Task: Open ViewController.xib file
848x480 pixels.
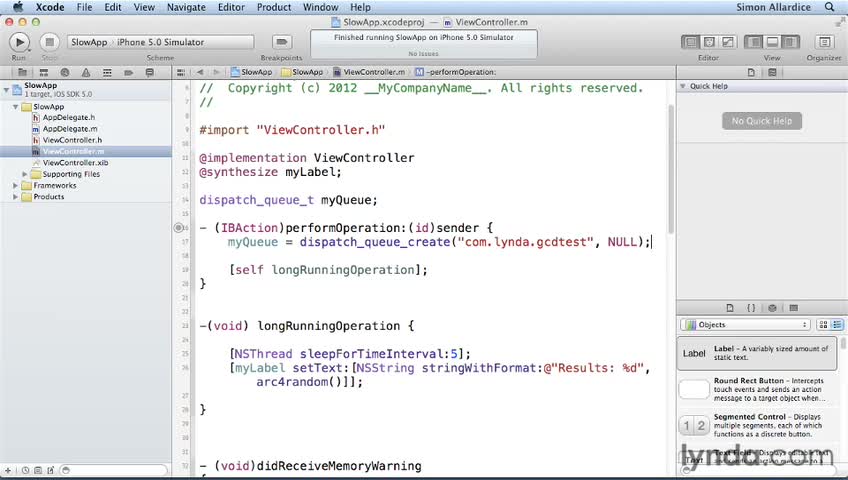Action: pyautogui.click(x=75, y=163)
